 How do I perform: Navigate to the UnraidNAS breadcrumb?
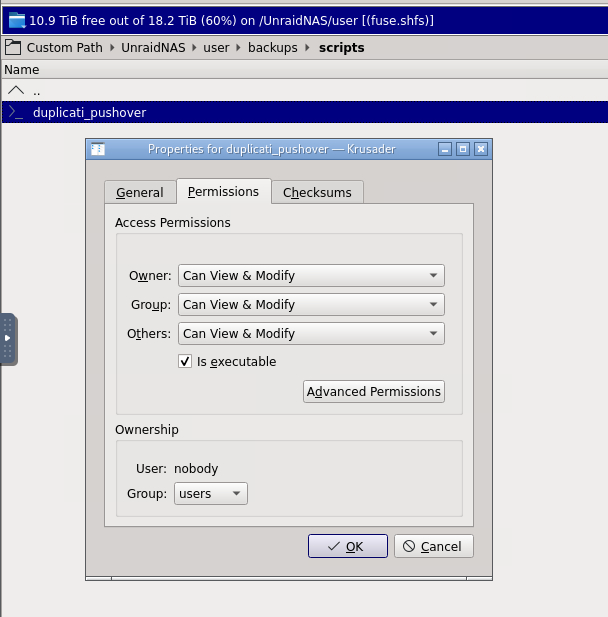(153, 48)
